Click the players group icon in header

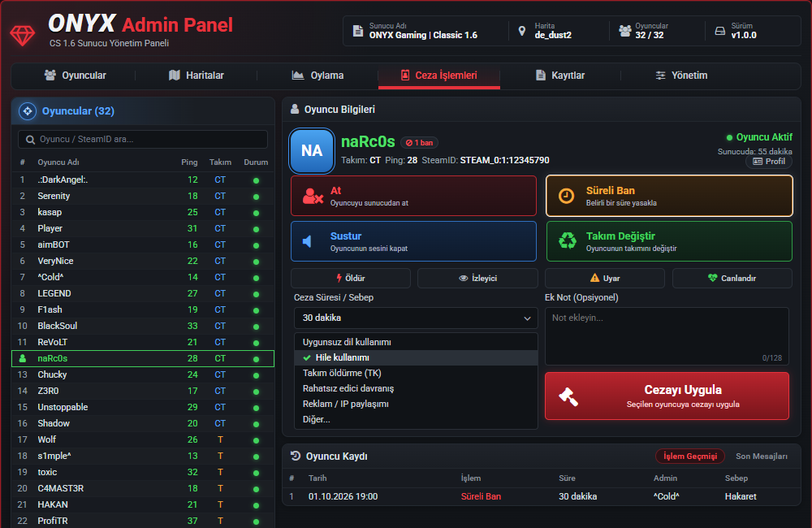[x=625, y=31]
